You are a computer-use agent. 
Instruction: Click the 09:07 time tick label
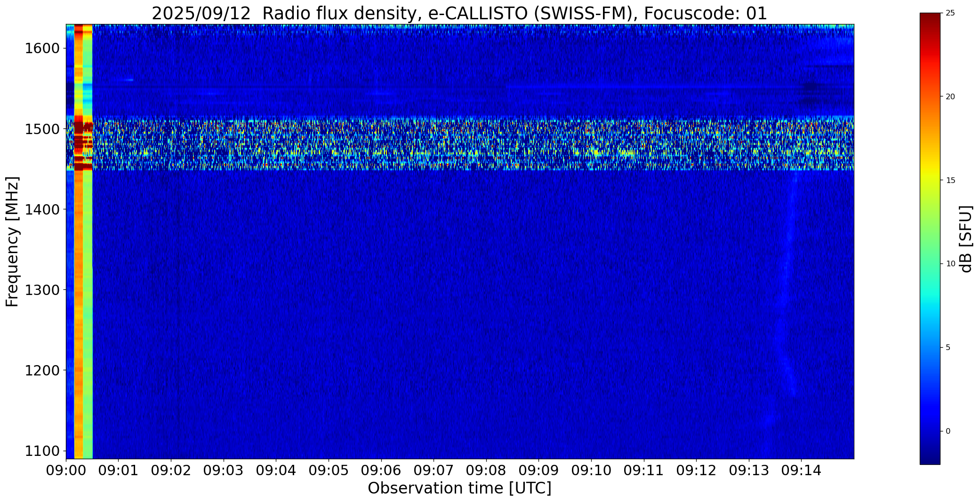tap(434, 470)
